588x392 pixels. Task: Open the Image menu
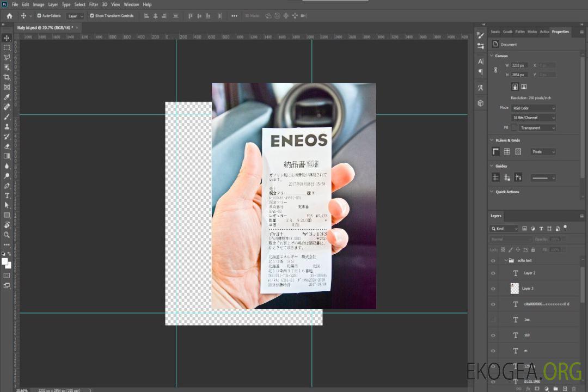(x=39, y=4)
